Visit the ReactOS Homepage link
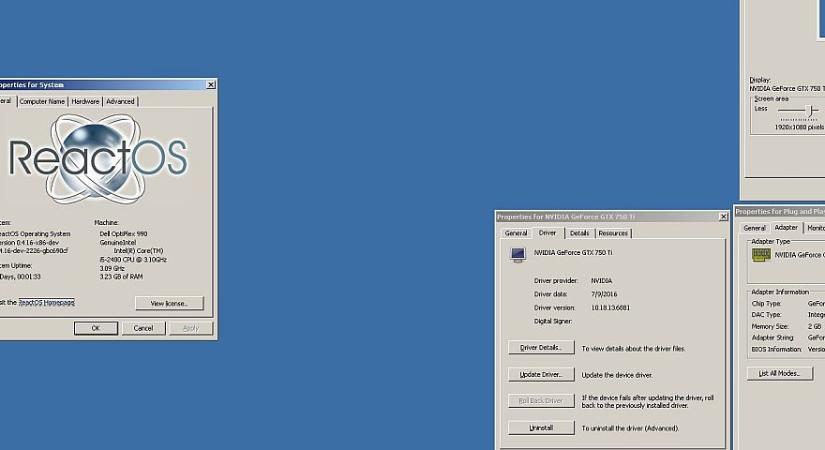The image size is (825, 450). coord(46,302)
